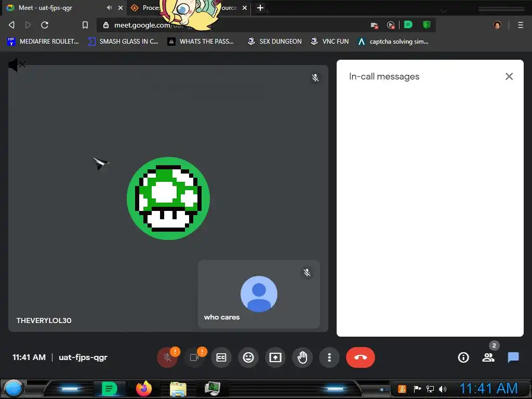Image resolution: width=532 pixels, height=399 pixels.
Task: Open the file explorer taskbar icon
Action: click(178, 389)
